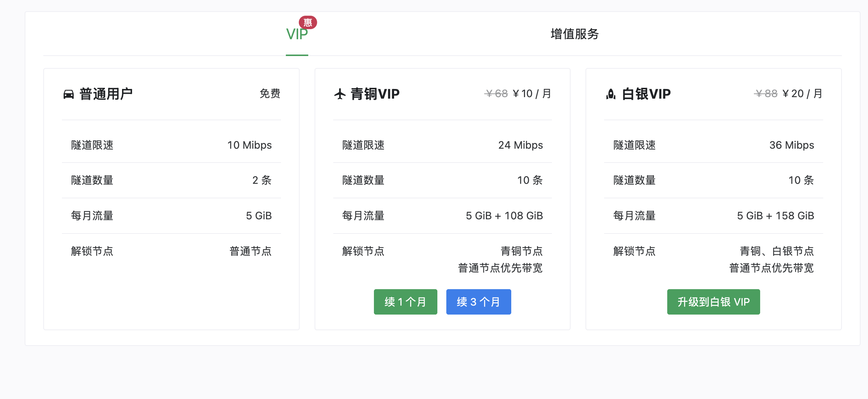This screenshot has height=399, width=868.
Task: Click the airplane icon beside 青铜VIP
Action: pos(340,94)
